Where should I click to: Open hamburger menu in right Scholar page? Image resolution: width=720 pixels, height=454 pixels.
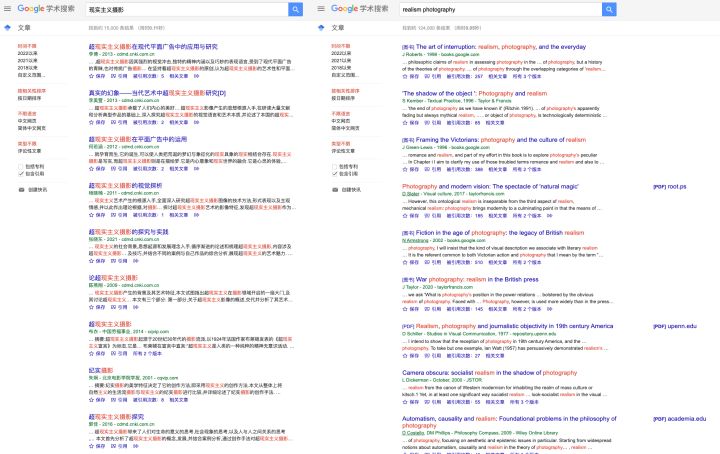coord(321,9)
